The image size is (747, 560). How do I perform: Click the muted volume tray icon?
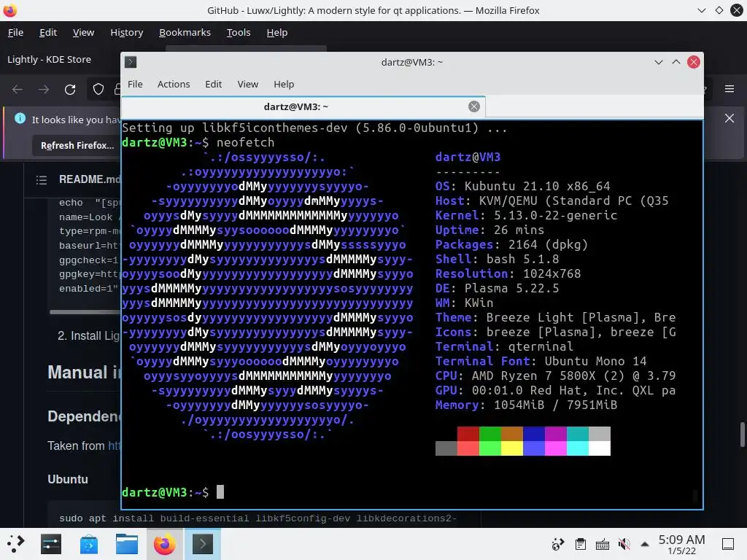(624, 544)
